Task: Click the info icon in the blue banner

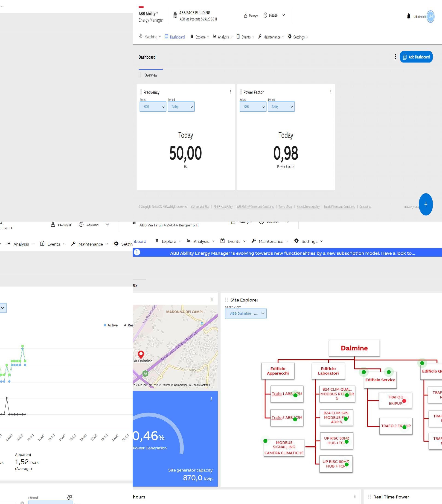Action: 137,252
